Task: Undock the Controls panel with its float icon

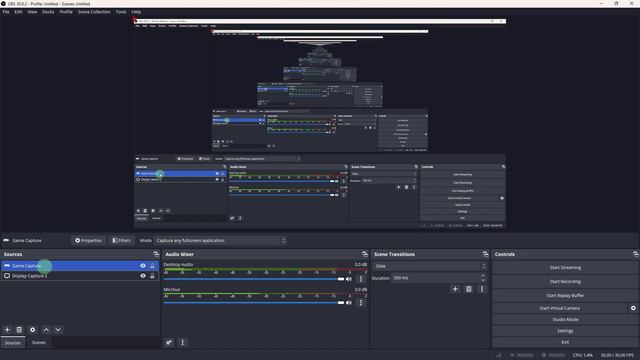Action: [636, 254]
